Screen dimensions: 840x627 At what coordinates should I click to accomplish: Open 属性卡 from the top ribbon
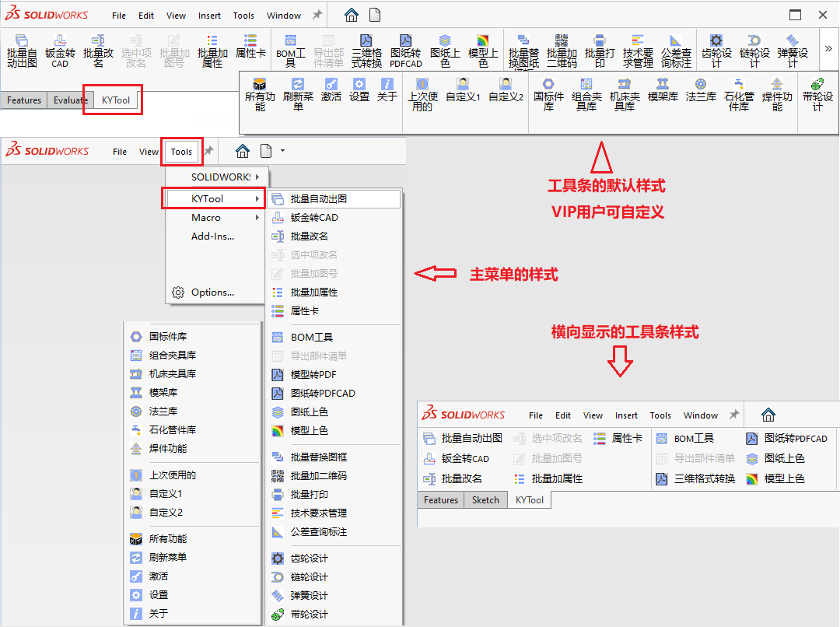click(250, 46)
